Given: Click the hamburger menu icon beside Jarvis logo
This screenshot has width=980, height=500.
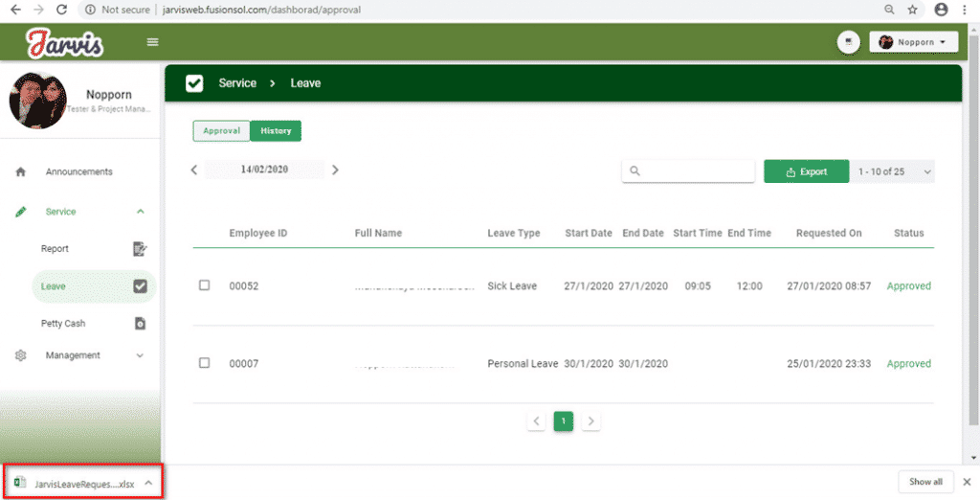Looking at the screenshot, I should tap(152, 42).
